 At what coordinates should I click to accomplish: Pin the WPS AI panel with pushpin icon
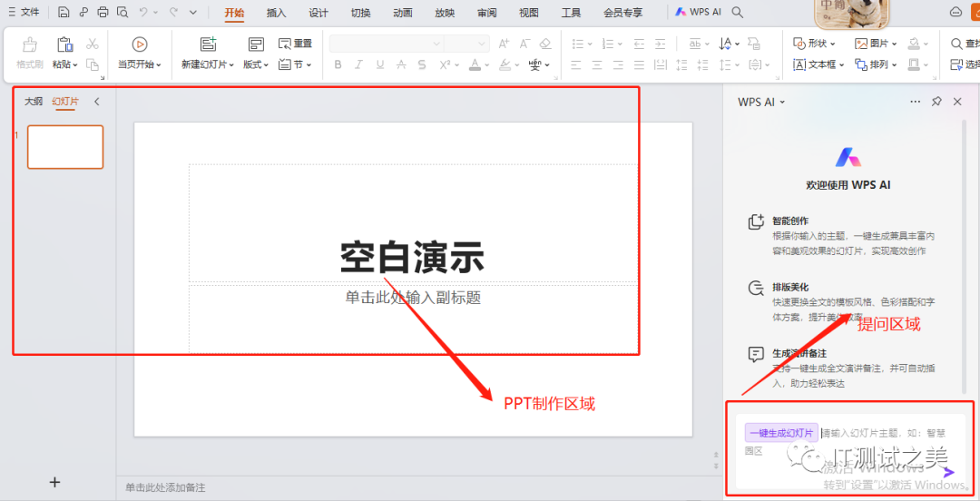pyautogui.click(x=936, y=103)
